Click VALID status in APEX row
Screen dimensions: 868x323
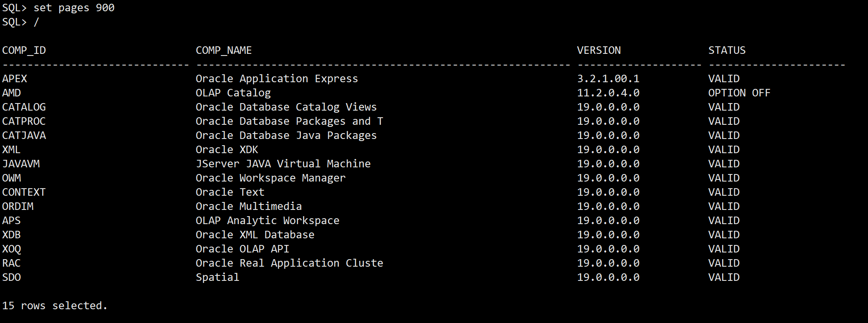click(724, 79)
